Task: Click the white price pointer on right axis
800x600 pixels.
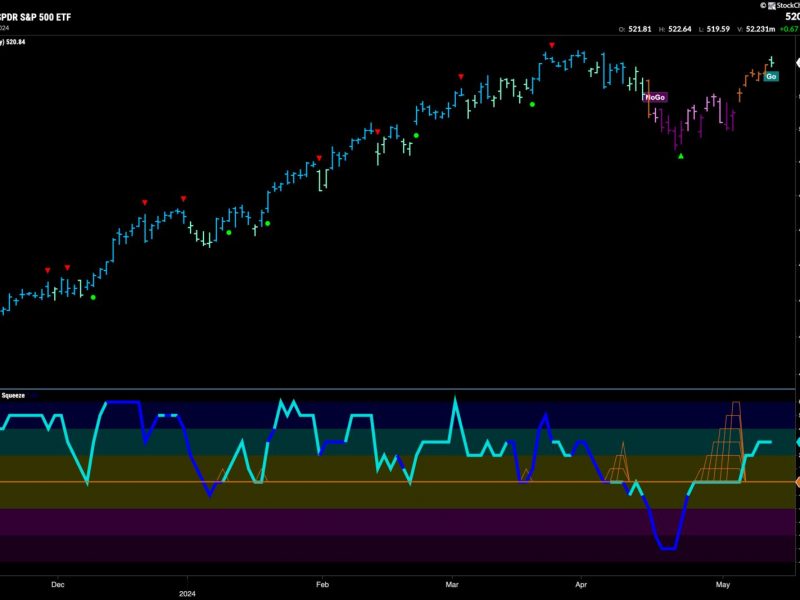Action: tap(797, 63)
